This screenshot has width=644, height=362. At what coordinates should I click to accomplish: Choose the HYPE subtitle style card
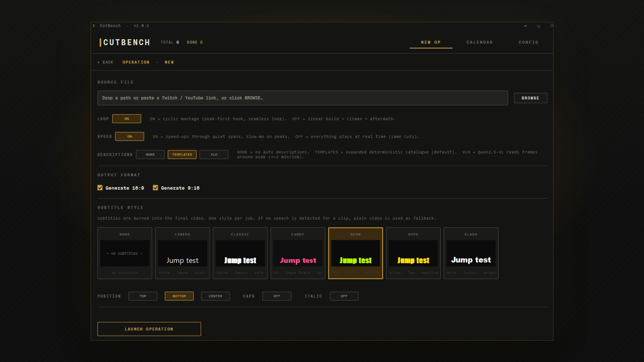413,253
